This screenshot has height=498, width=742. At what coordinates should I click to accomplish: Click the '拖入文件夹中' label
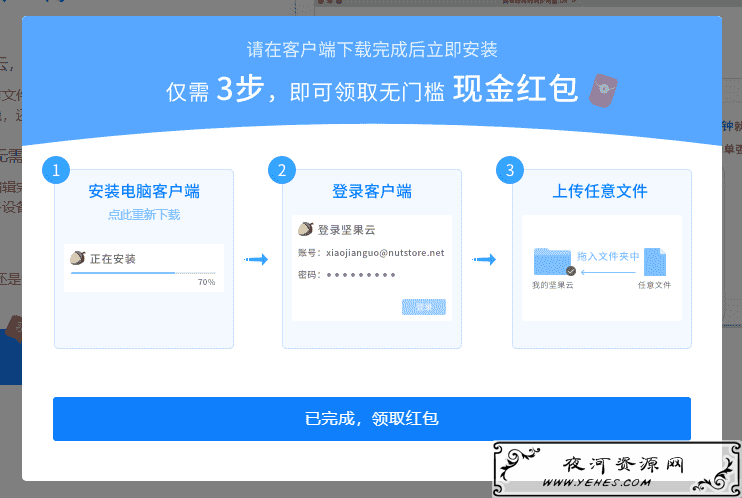[x=608, y=256]
